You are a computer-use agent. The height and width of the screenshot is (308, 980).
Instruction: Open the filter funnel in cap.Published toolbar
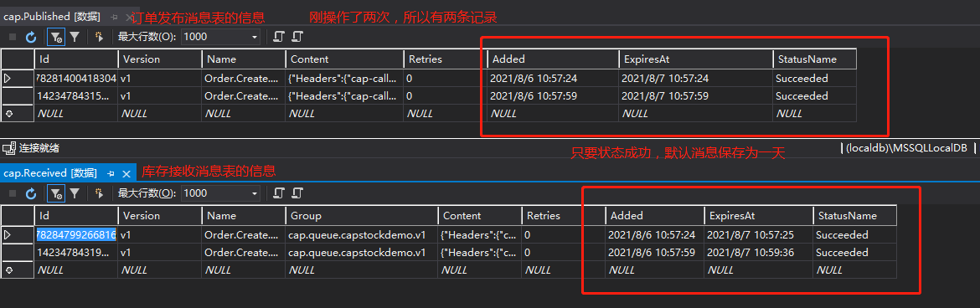tap(75, 38)
